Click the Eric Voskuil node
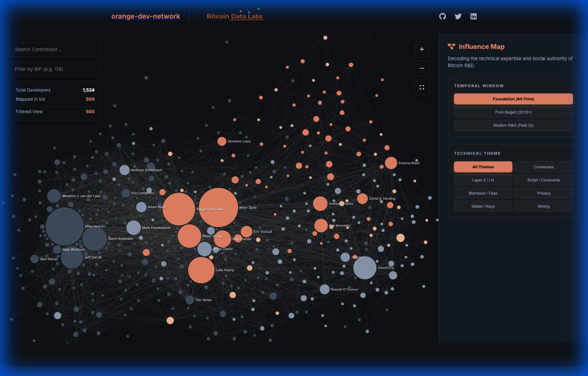 (247, 231)
